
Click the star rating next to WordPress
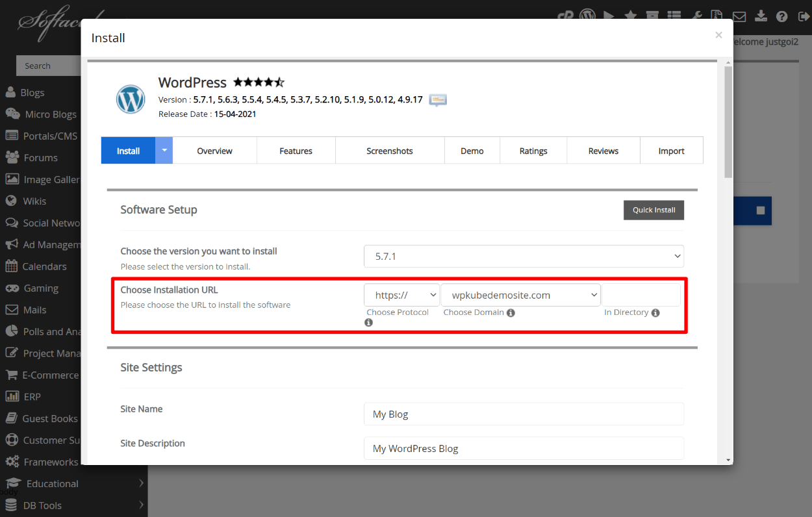[x=259, y=82]
